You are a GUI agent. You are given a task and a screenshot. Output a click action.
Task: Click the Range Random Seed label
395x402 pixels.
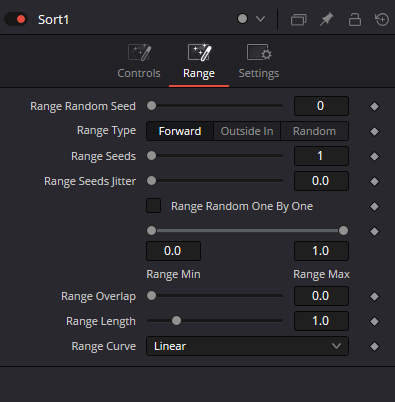[83, 106]
